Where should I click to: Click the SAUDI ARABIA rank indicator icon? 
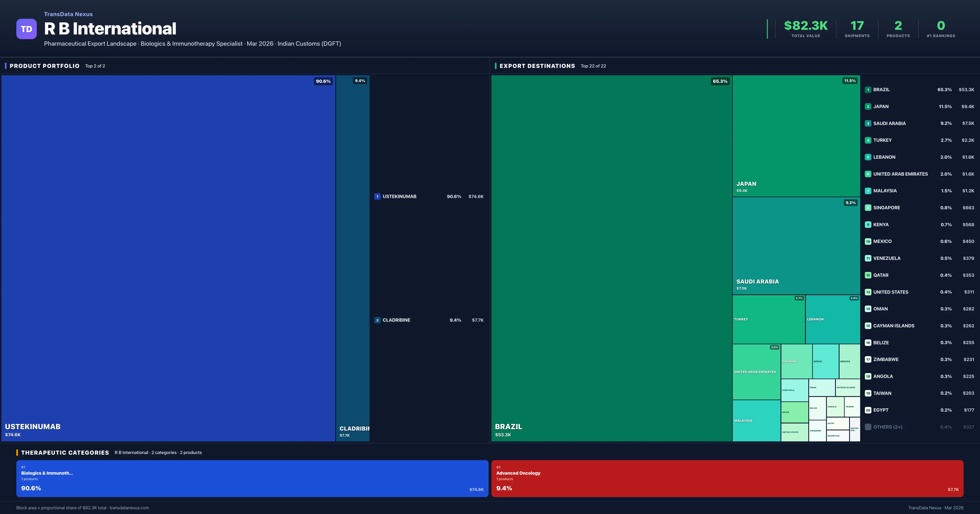pos(868,123)
